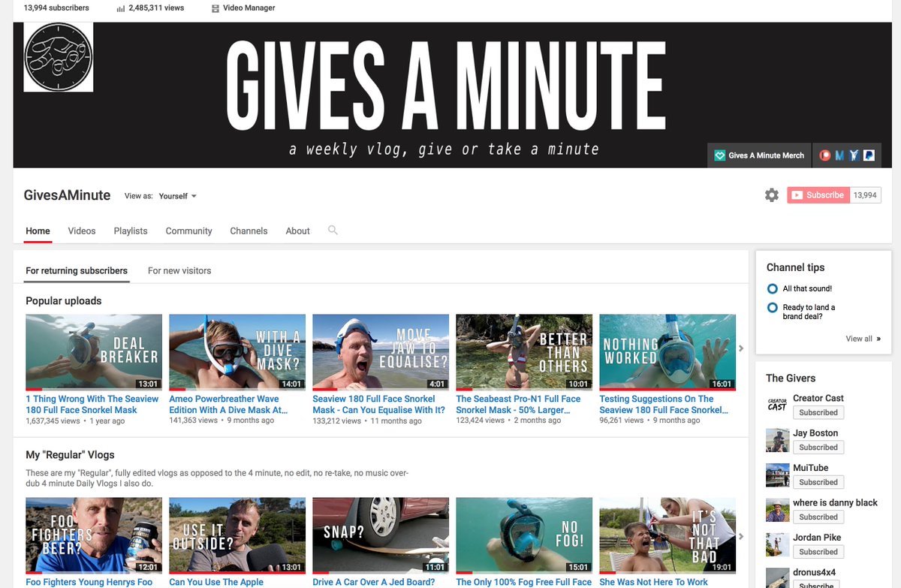Click the Popular uploads heading
The height and width of the screenshot is (588, 901).
64,301
